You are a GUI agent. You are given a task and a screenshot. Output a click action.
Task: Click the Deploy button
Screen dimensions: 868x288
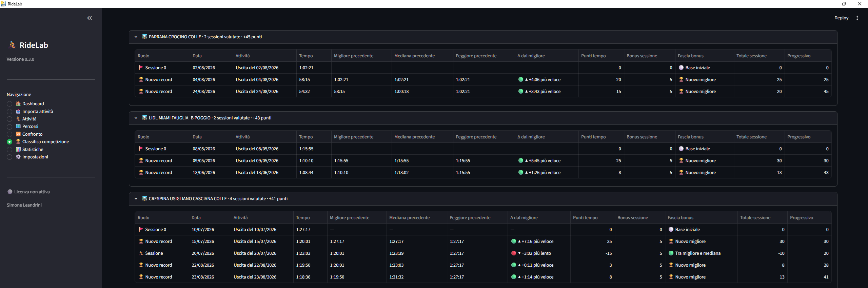point(841,18)
